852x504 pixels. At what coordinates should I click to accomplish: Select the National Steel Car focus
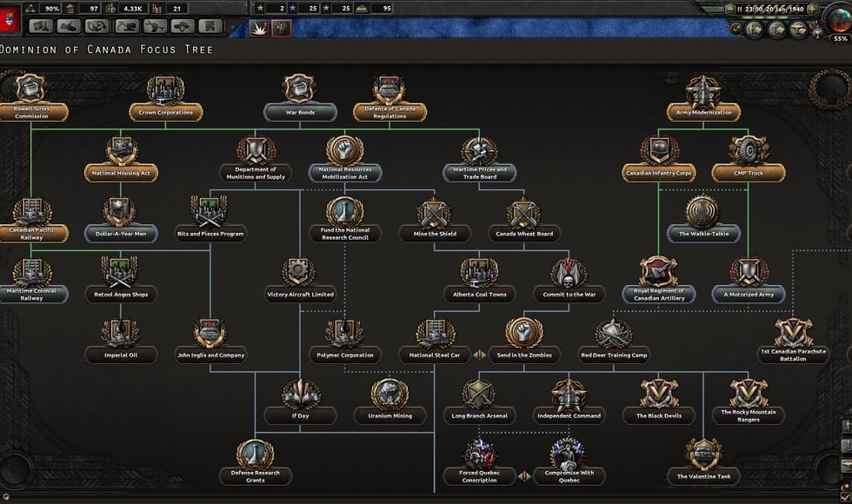click(434, 355)
